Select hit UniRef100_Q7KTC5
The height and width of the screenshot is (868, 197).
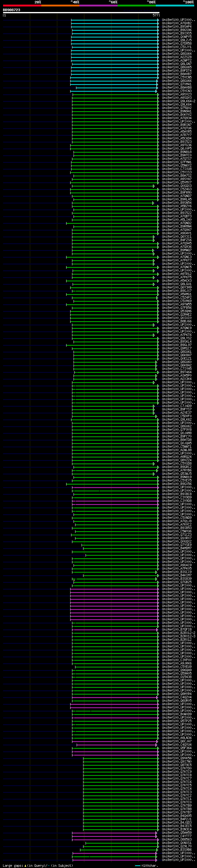click(177, 785)
